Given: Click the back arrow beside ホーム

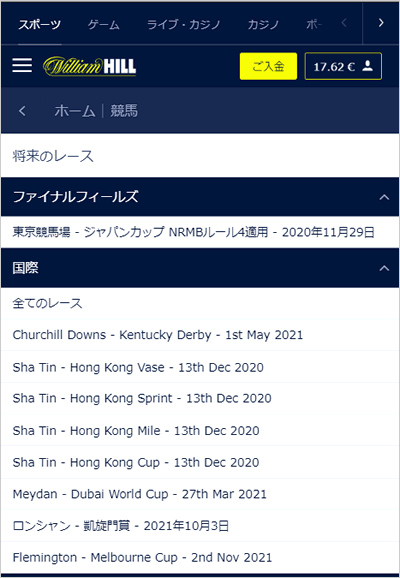Looking at the screenshot, I should tap(22, 111).
